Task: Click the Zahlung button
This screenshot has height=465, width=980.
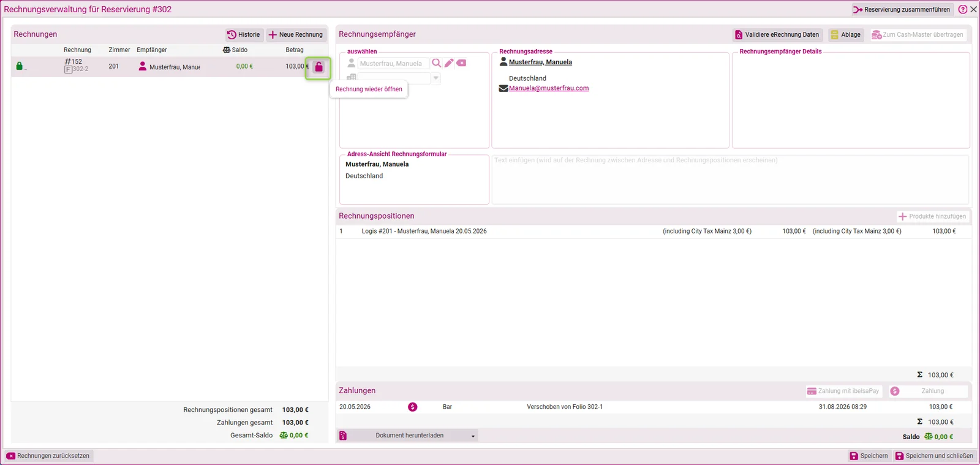Action: (x=928, y=391)
